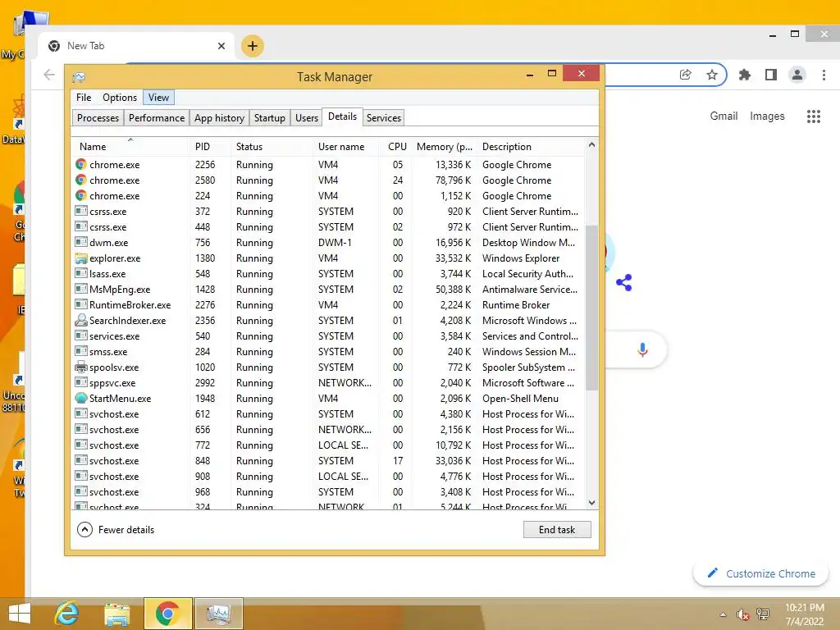Open Chrome three-dot menu
Viewport: 840px width, 630px height.
coord(824,75)
